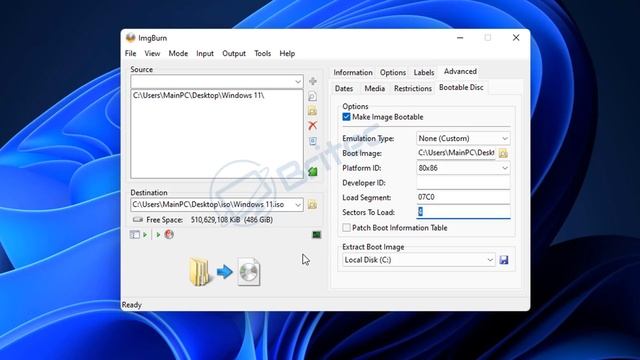Open the Output menu
640x360 pixels.
tap(234, 53)
